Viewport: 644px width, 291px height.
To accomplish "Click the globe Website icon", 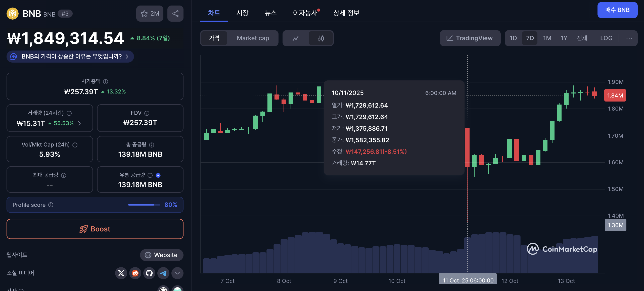I will [x=148, y=255].
